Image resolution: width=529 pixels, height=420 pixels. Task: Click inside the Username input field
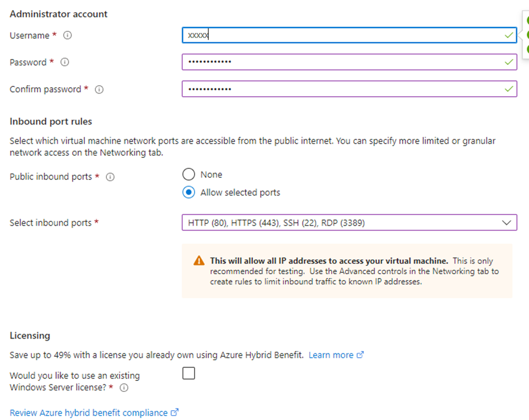coord(331,35)
